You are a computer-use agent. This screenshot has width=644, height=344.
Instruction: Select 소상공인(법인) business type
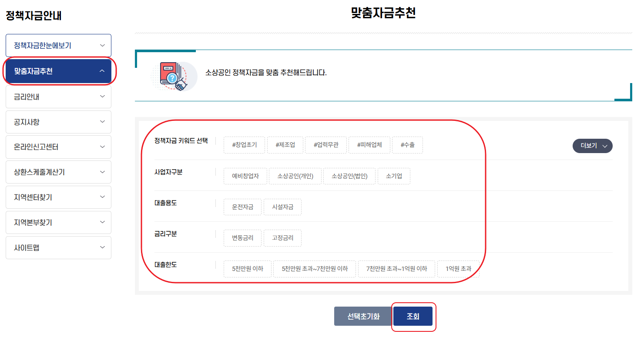349,176
